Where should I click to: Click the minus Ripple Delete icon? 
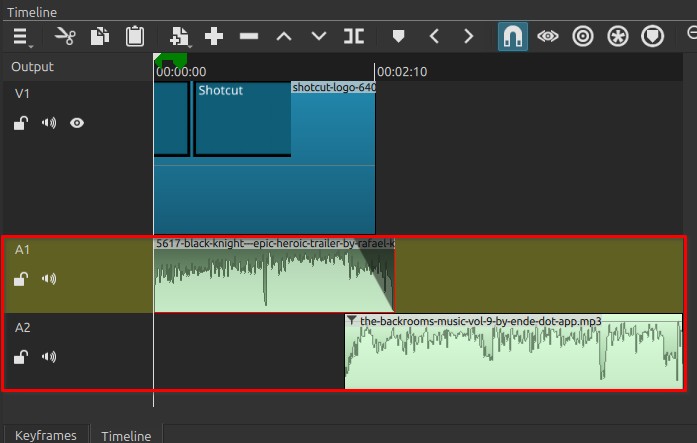[249, 37]
